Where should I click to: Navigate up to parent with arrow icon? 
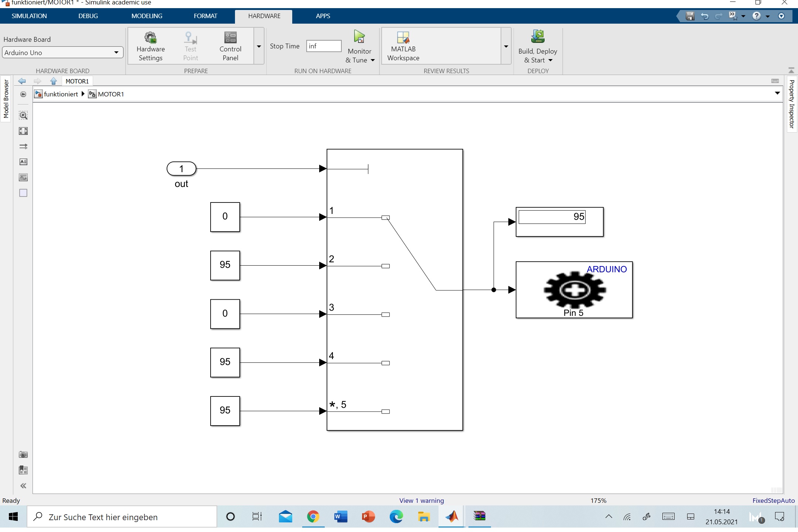point(54,81)
